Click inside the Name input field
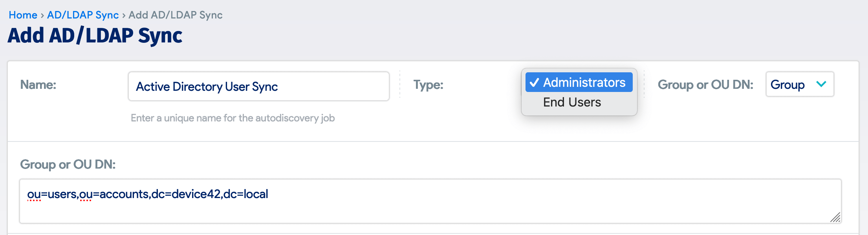Screen dimensions: 868x235 click(258, 86)
